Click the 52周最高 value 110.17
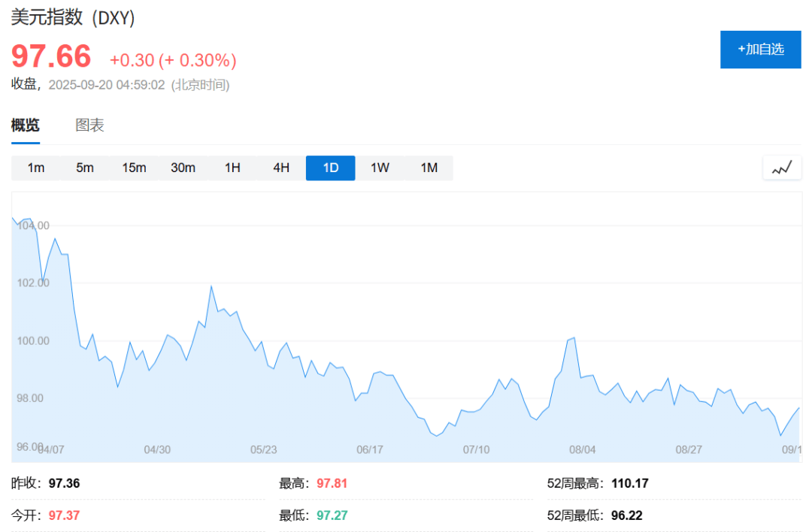The width and height of the screenshot is (812, 532). (630, 483)
